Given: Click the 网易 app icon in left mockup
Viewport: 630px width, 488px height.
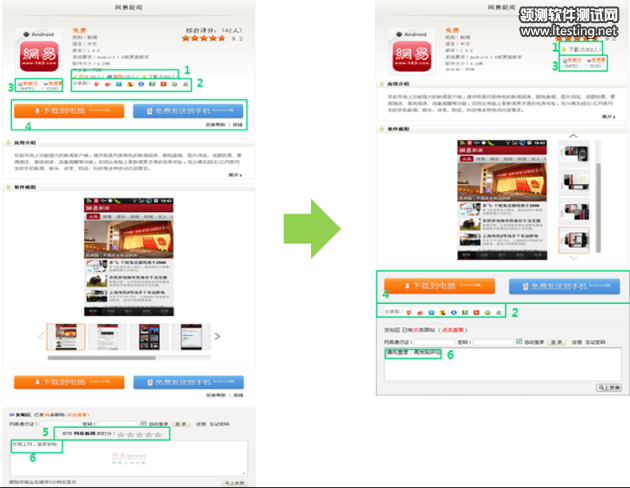Looking at the screenshot, I should pos(42,52).
